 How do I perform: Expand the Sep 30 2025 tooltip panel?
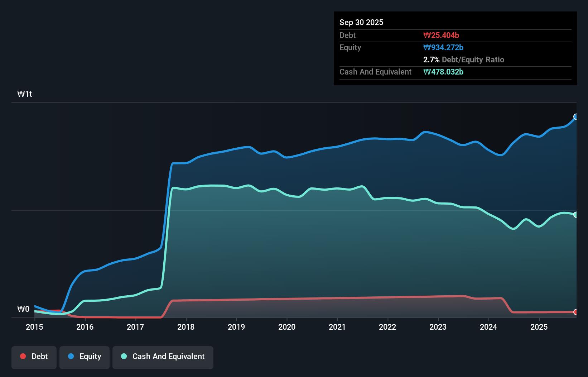(x=361, y=22)
